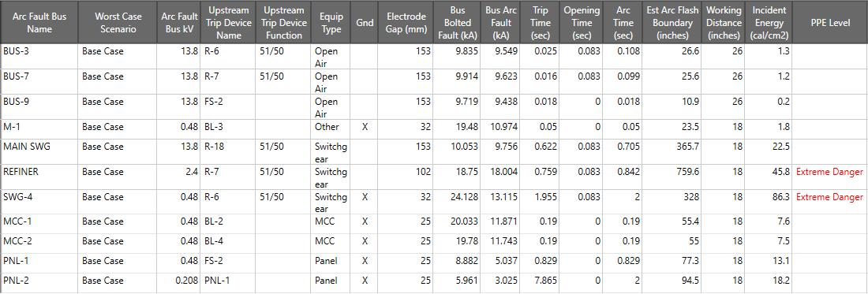
Task: Click the REFINER bus name cell
Action: pos(39,177)
